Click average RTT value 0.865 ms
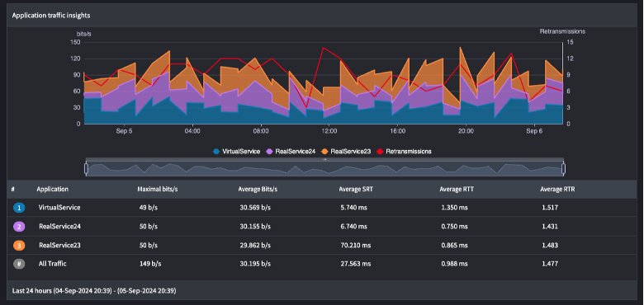This screenshot has width=644, height=305. (455, 246)
